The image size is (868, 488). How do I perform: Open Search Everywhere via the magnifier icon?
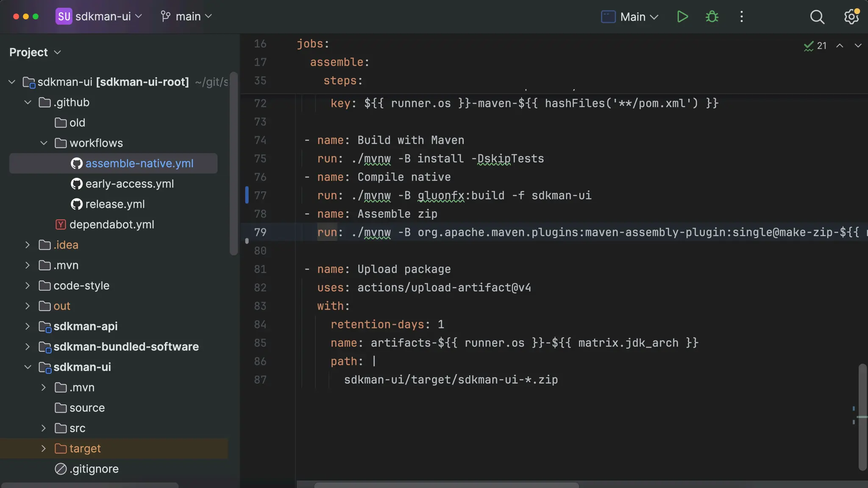[x=817, y=17]
